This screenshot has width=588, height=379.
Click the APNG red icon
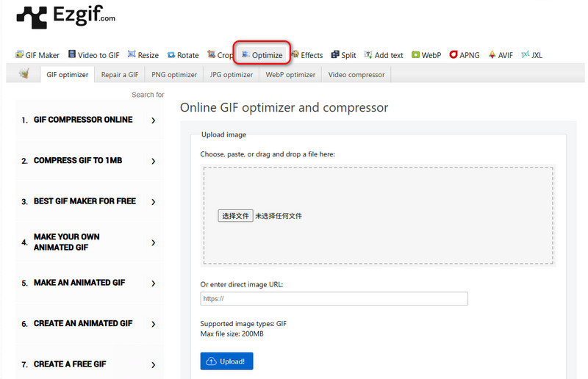click(x=453, y=55)
